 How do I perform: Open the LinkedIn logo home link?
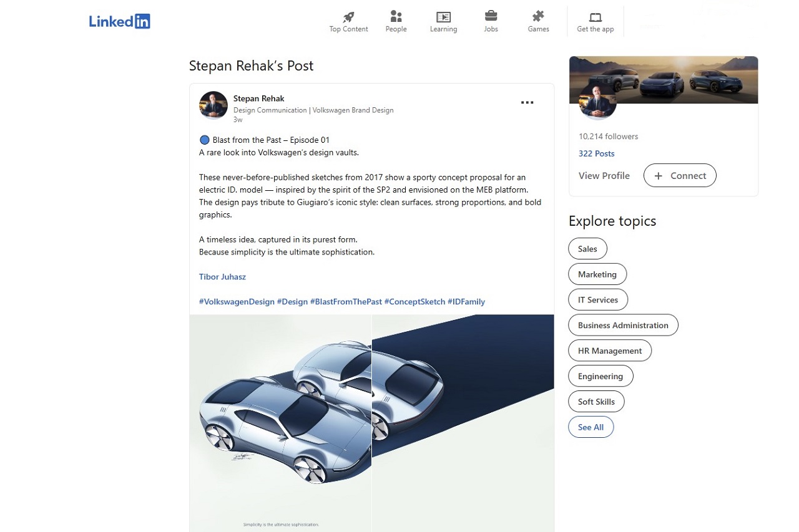point(119,21)
